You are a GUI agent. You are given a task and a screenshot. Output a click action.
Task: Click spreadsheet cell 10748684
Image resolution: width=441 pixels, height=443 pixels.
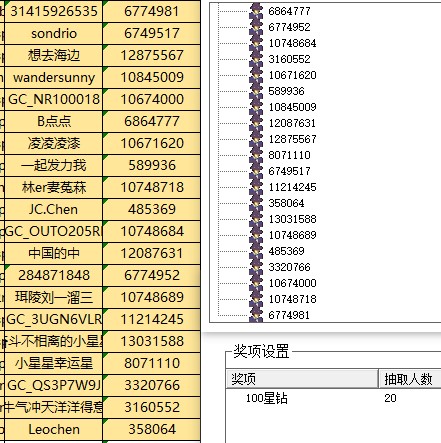[152, 231]
